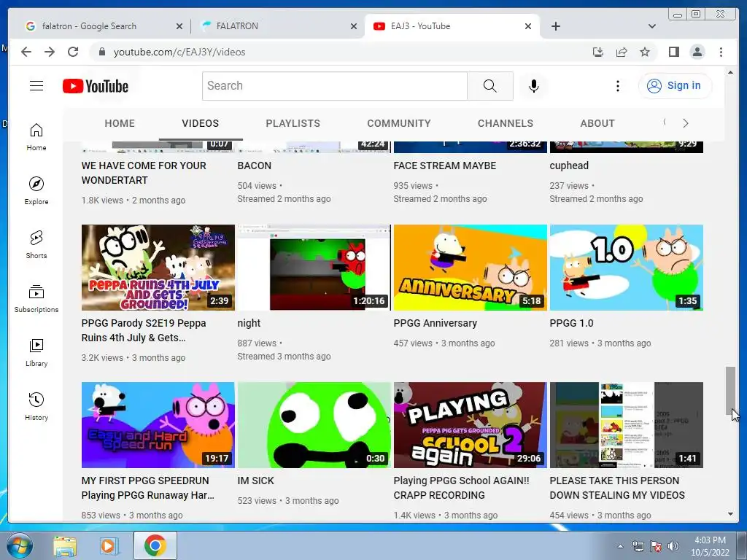Share this page icon in address bar
The height and width of the screenshot is (560, 747).
click(622, 52)
